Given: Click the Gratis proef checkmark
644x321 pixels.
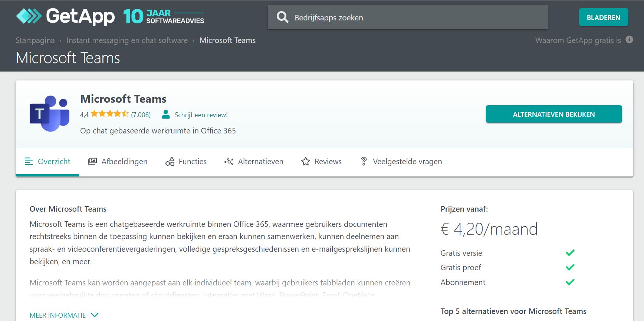Looking at the screenshot, I should (x=570, y=267).
